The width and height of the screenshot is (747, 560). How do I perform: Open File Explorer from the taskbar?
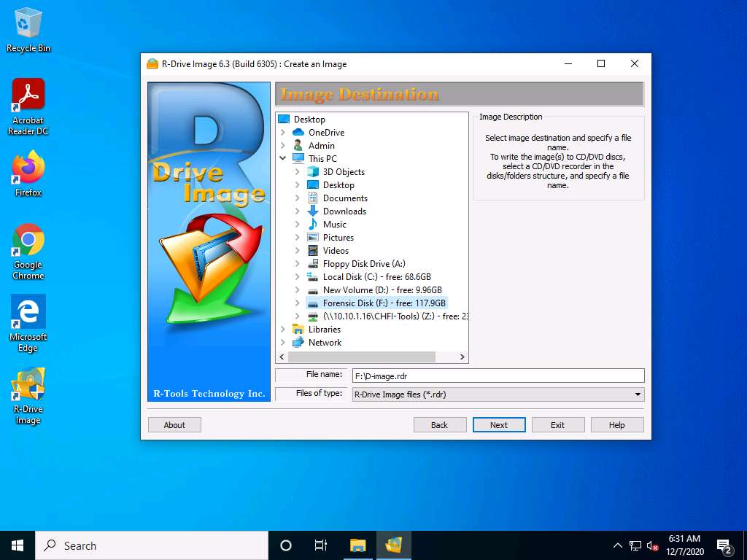[357, 545]
